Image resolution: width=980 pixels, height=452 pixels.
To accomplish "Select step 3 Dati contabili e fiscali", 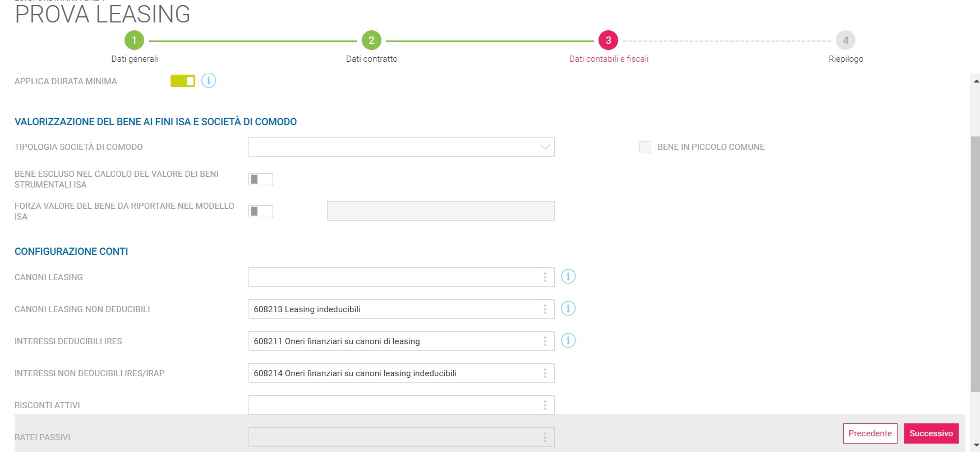I will (609, 40).
